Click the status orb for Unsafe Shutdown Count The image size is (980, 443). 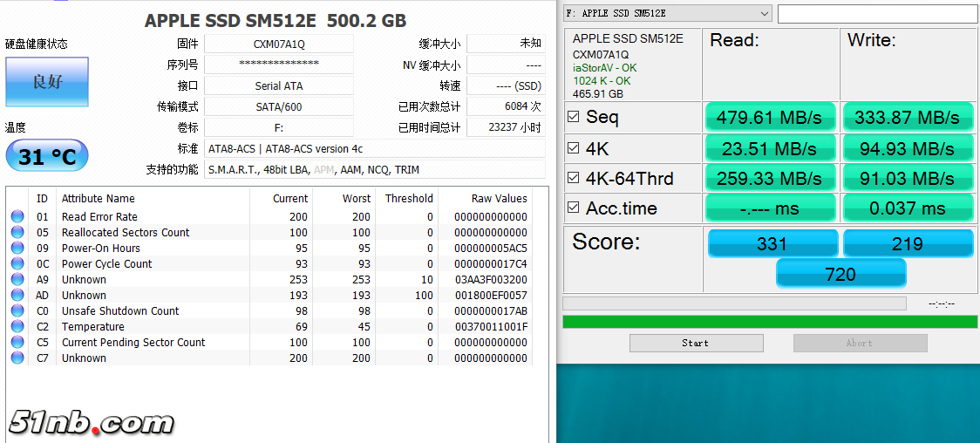(17, 311)
